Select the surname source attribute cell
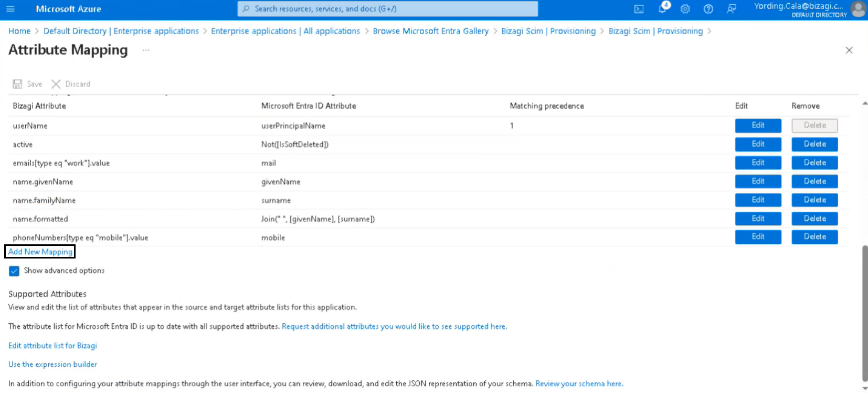The image size is (868, 393). point(276,201)
